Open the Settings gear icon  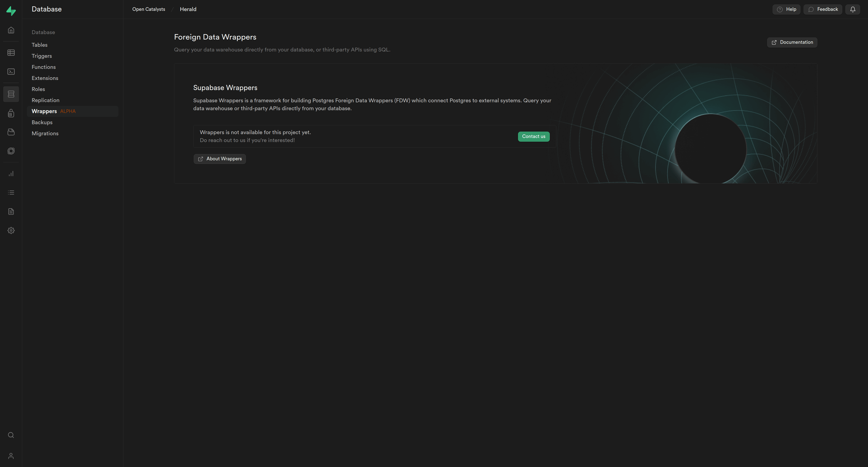point(11,231)
